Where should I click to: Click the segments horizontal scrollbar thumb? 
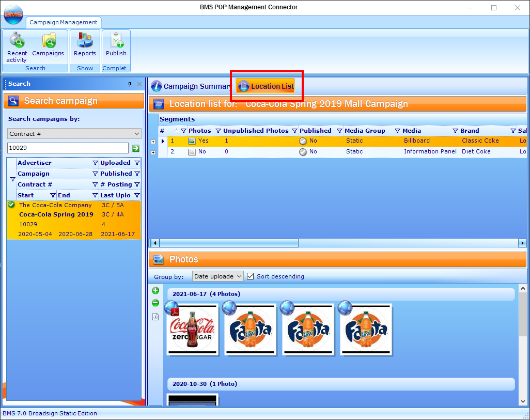[x=229, y=243]
